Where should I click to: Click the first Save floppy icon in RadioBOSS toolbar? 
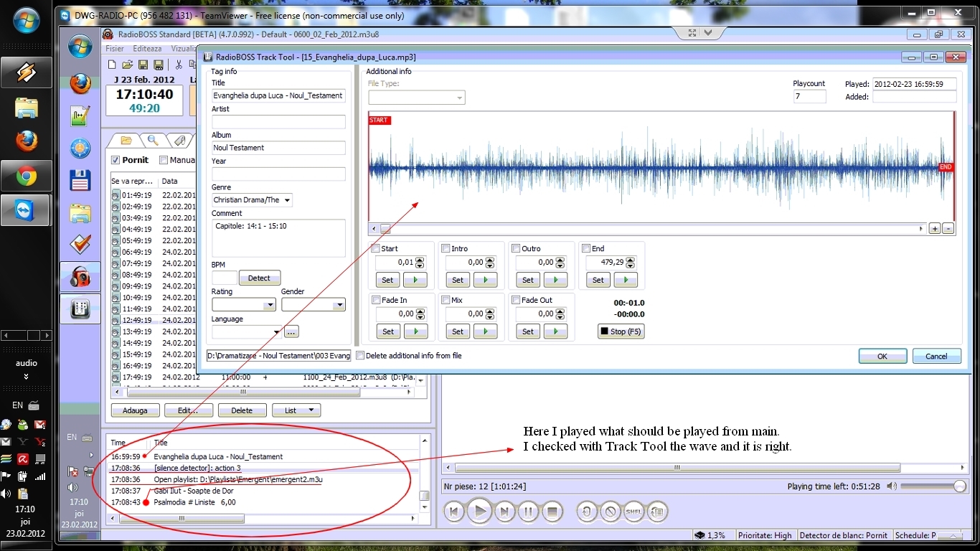click(143, 65)
